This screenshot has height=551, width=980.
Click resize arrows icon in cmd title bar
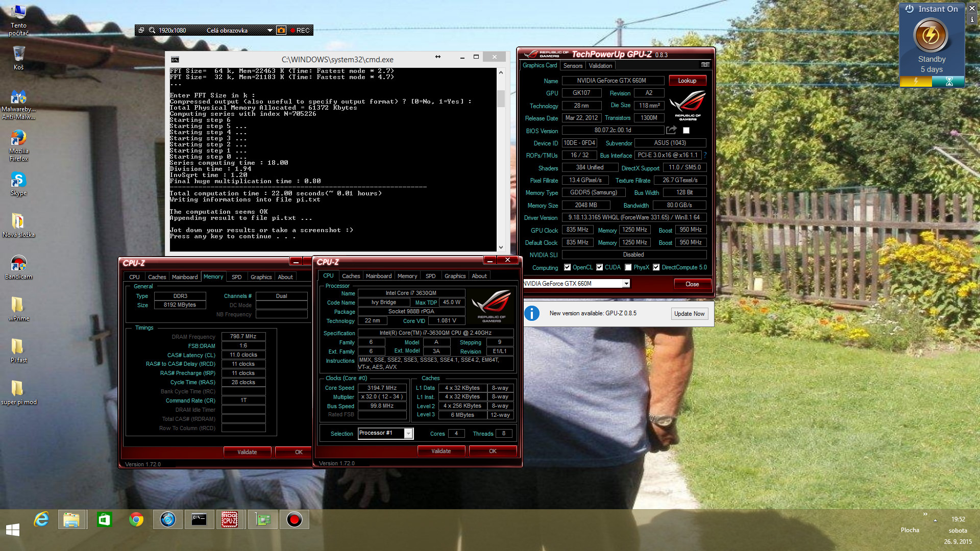tap(437, 57)
